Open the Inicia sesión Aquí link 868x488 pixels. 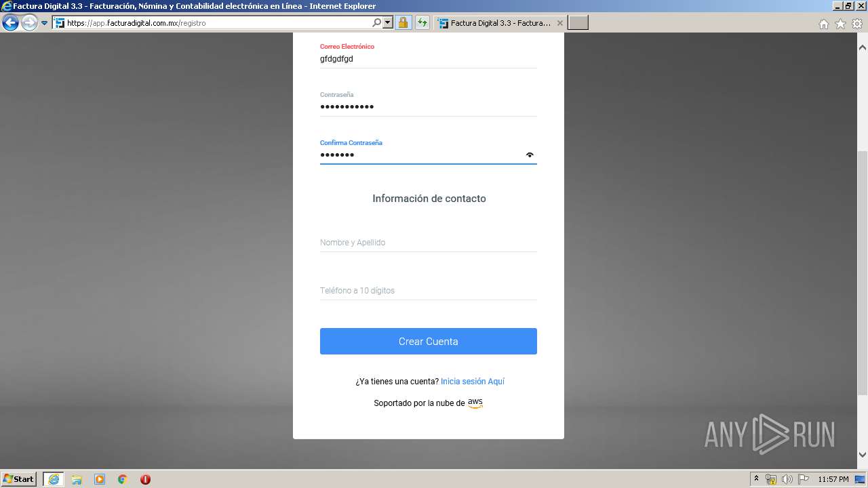(x=473, y=382)
